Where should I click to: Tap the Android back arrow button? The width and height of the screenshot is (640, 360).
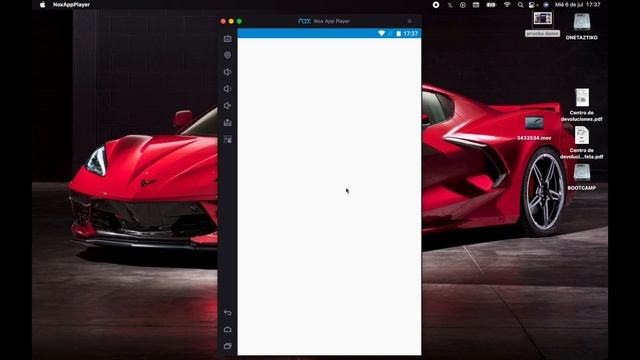click(228, 313)
